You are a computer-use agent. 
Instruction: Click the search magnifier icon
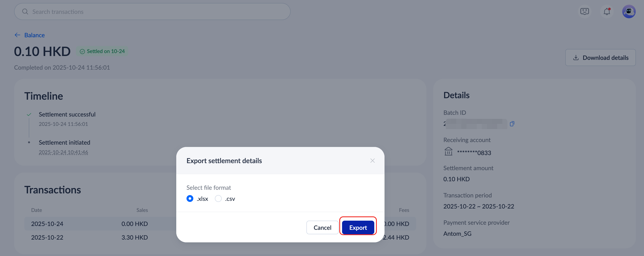[x=25, y=12]
